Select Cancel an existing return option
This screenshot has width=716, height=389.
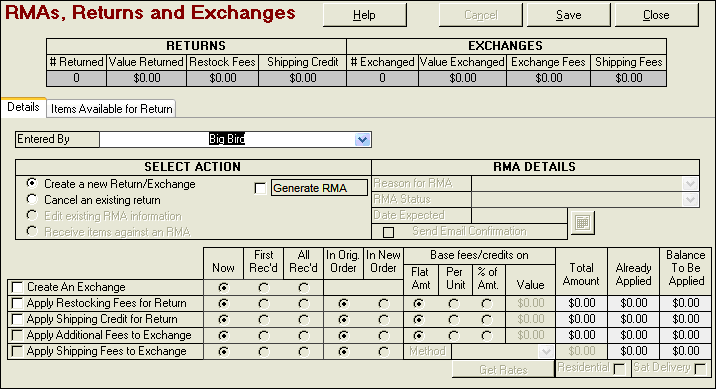click(x=32, y=200)
